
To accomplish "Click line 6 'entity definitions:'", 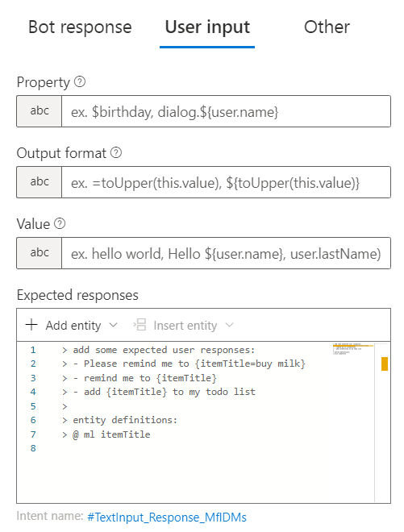I will tap(125, 420).
